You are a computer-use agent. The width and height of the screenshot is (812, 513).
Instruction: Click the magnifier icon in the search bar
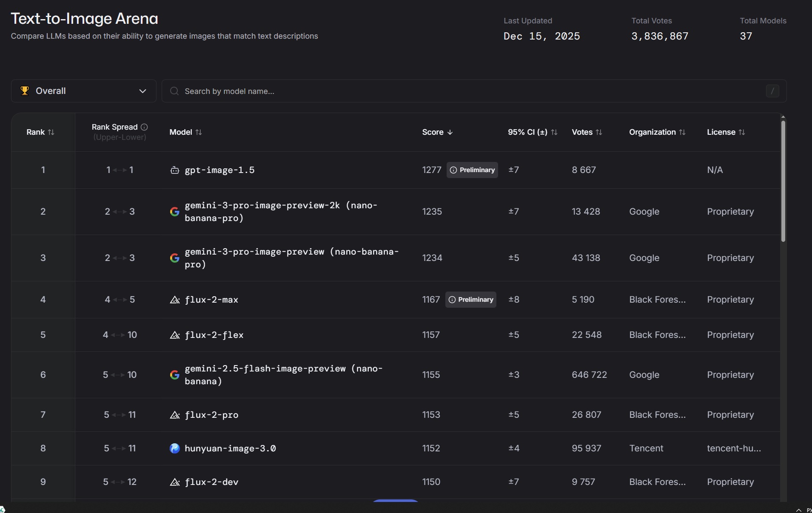(x=174, y=91)
